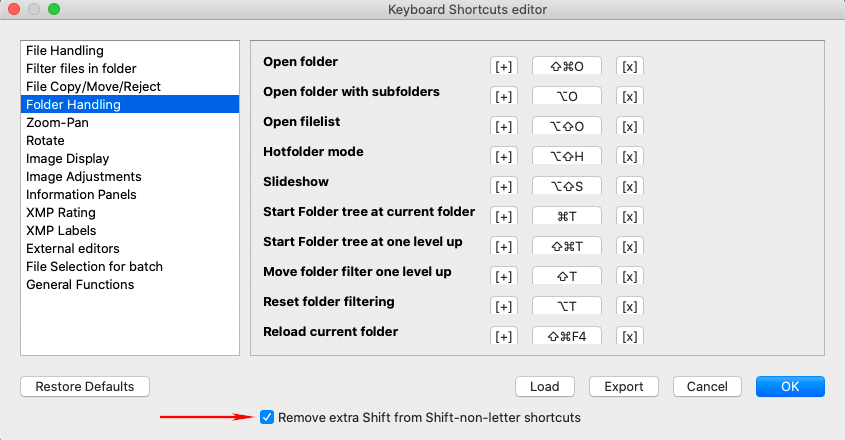
Task: Delete Move folder filter one level up shortcut
Action: pos(630,277)
